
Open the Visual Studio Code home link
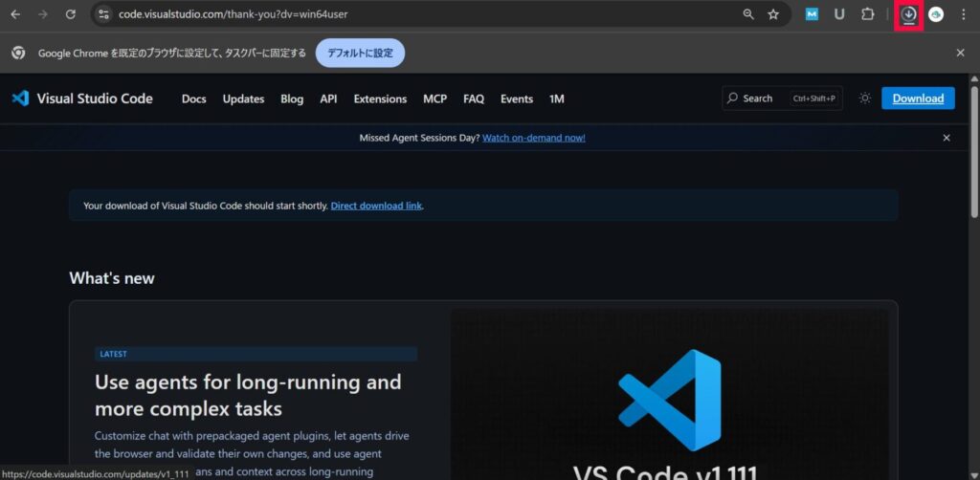[95, 98]
